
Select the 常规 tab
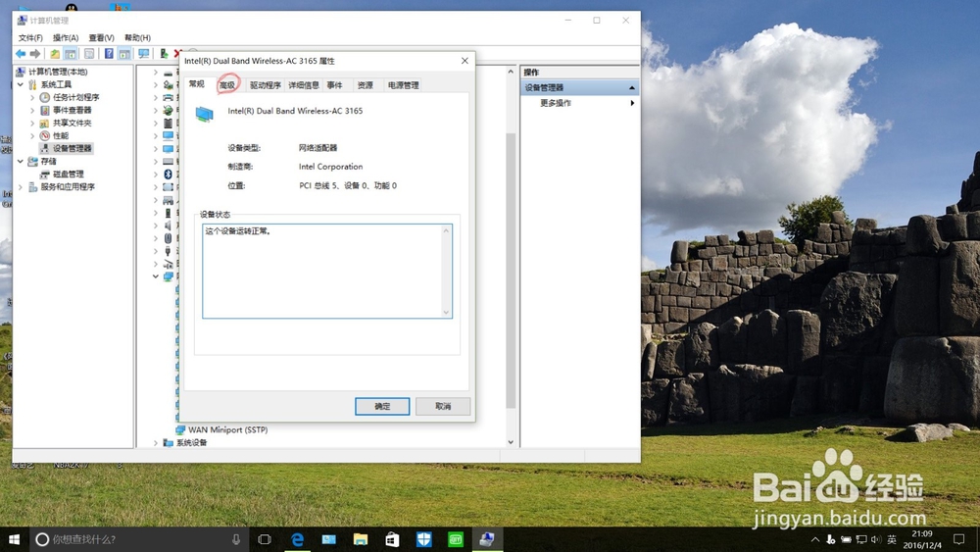(x=197, y=83)
